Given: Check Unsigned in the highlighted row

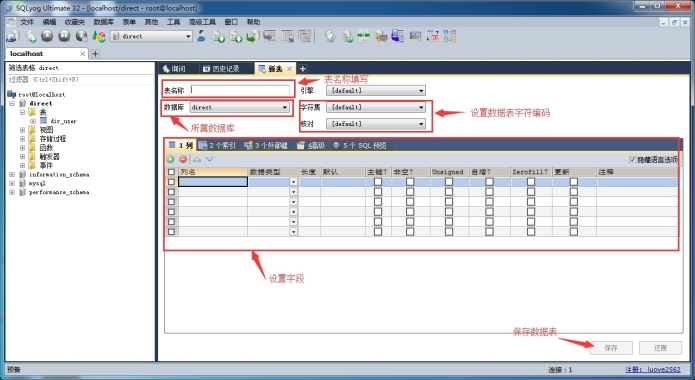Looking at the screenshot, I should (x=449, y=182).
